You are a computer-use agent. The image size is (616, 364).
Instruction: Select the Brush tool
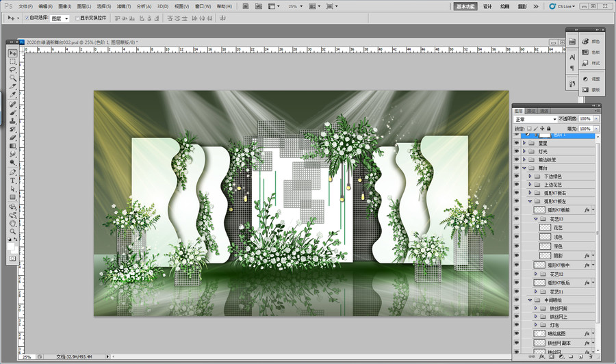(x=13, y=113)
